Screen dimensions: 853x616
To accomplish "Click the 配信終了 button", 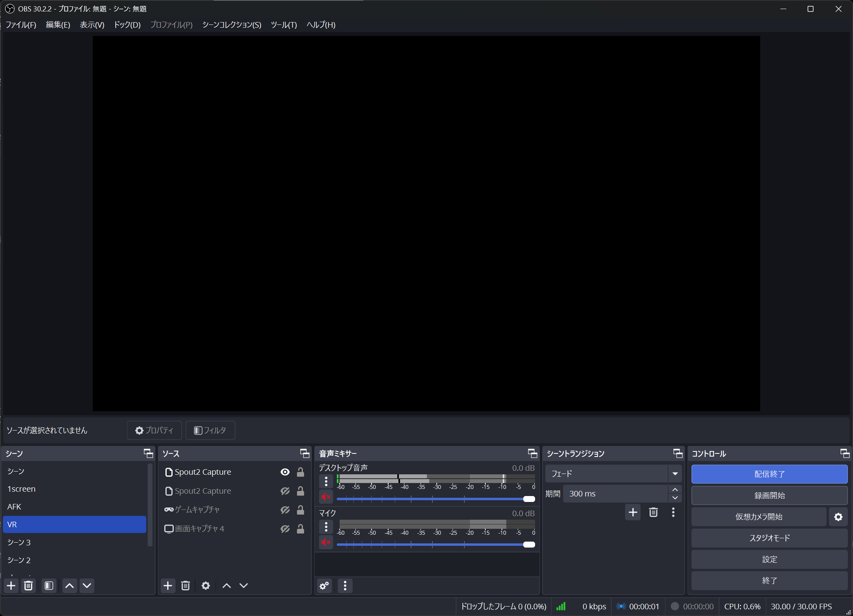I will click(769, 474).
